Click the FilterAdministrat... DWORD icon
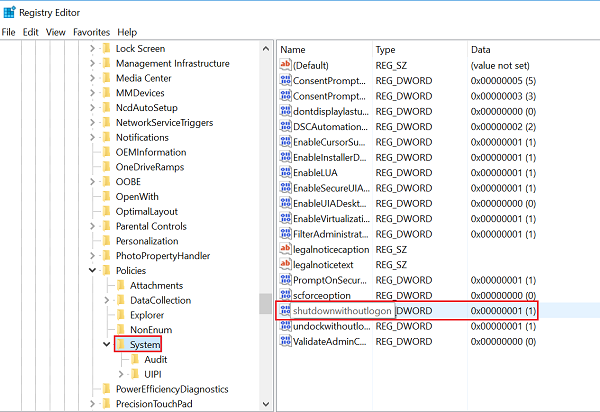Image resolution: width=600 pixels, height=412 pixels. click(x=285, y=234)
